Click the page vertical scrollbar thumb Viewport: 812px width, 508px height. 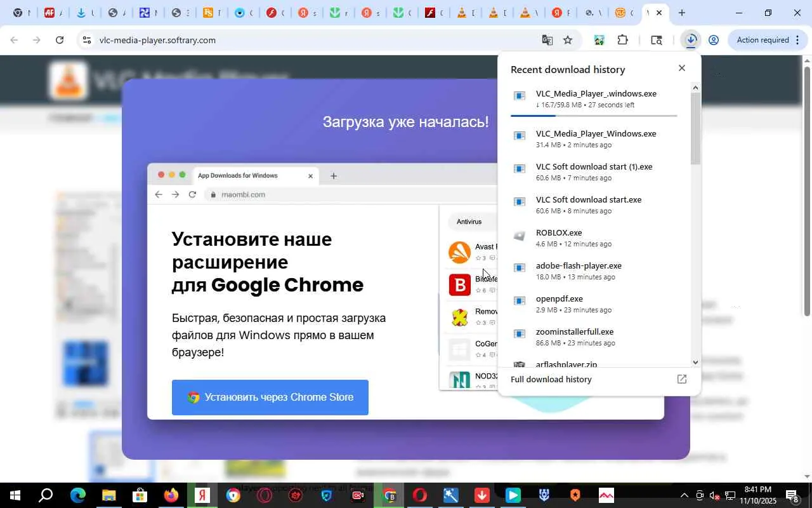point(807,190)
